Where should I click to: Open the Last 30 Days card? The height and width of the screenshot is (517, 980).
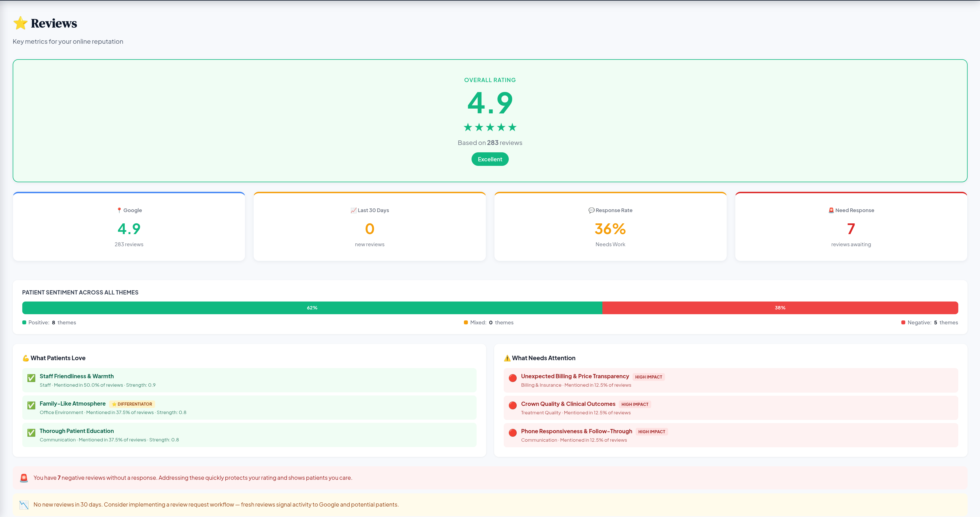tap(369, 227)
